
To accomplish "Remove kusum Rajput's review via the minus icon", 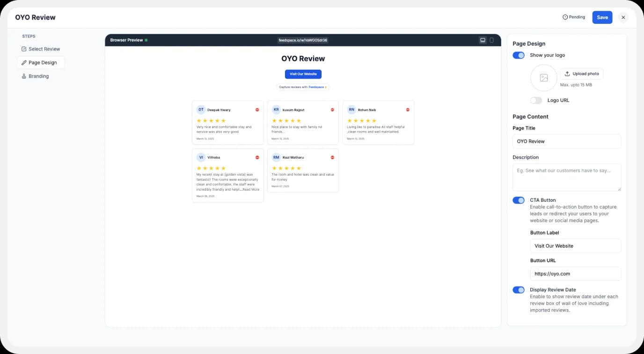I will click(332, 110).
